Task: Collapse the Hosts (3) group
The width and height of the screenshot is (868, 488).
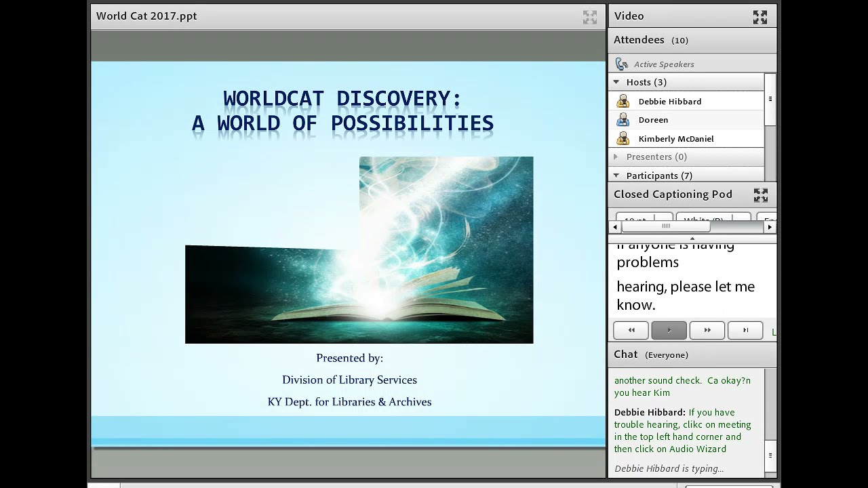Action: click(616, 82)
